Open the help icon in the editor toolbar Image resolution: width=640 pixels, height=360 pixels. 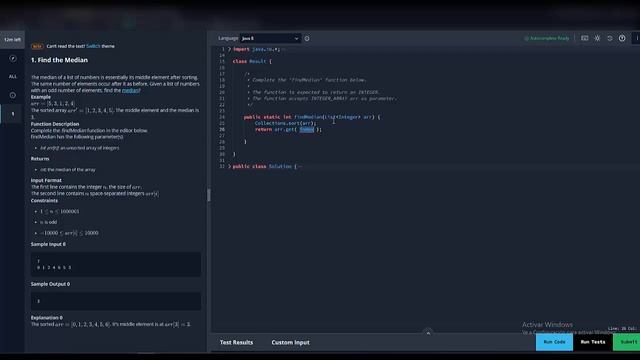coord(622,38)
